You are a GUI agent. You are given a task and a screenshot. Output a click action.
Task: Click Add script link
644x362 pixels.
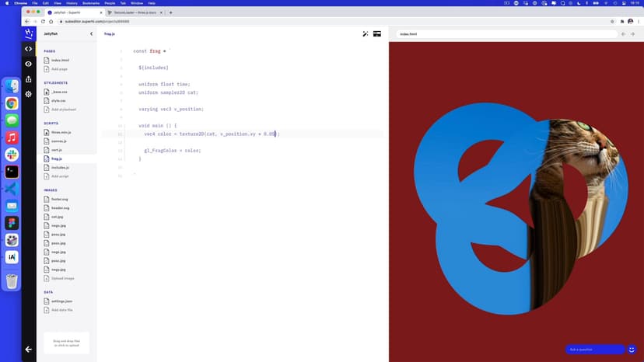60,176
